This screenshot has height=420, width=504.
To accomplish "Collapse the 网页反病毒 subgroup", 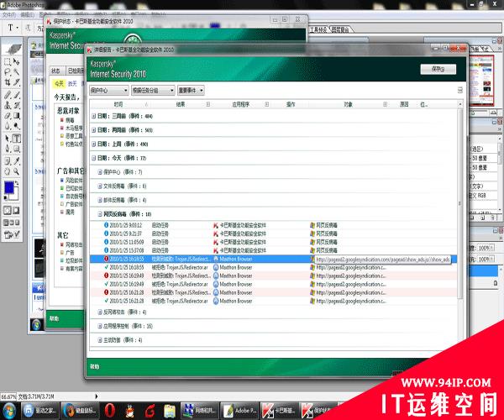I will point(100,214).
